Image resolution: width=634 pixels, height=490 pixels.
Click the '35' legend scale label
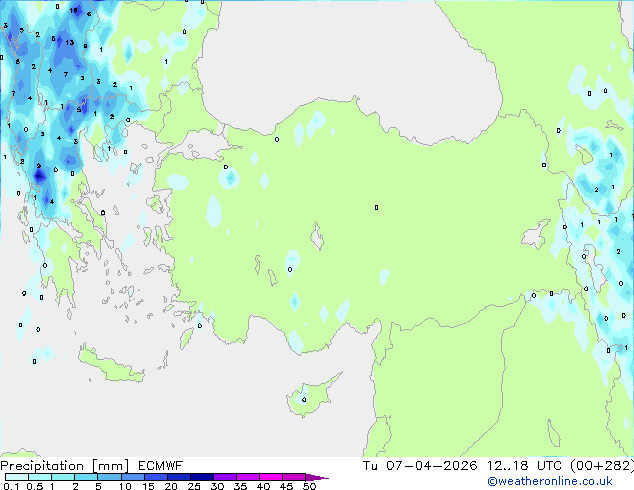pos(240,486)
